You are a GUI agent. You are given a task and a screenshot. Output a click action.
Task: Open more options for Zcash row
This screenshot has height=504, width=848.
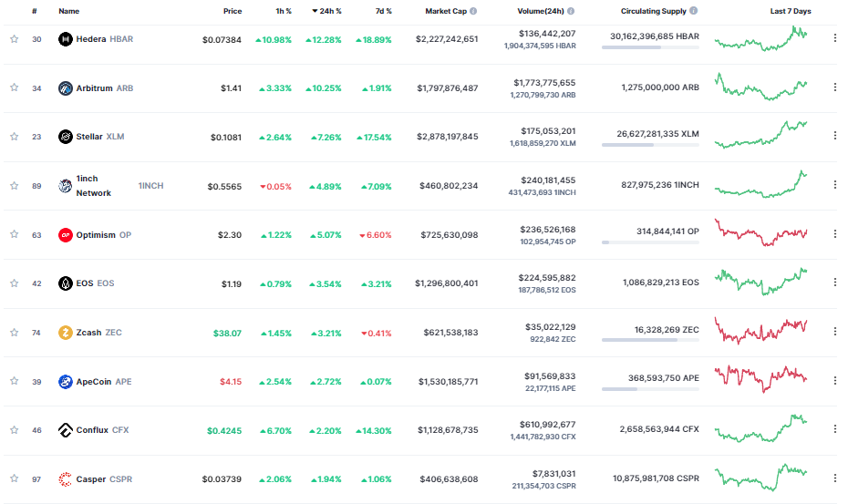(834, 332)
